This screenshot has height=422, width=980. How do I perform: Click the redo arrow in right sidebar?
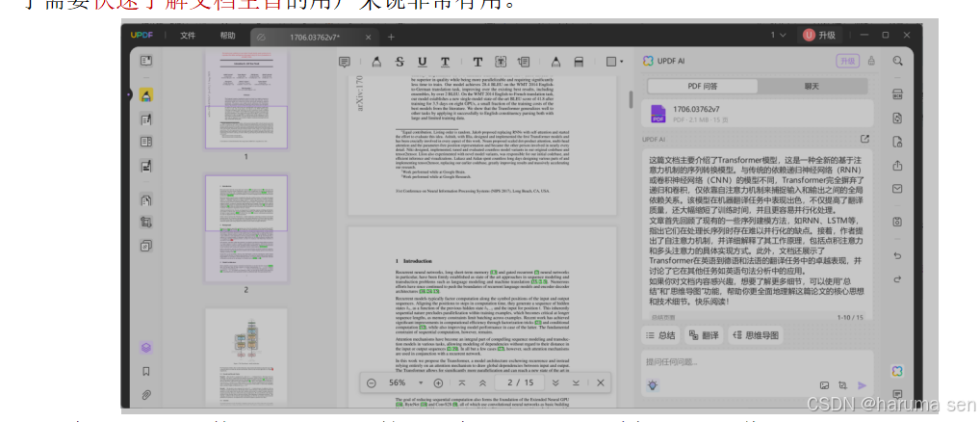pyautogui.click(x=897, y=278)
